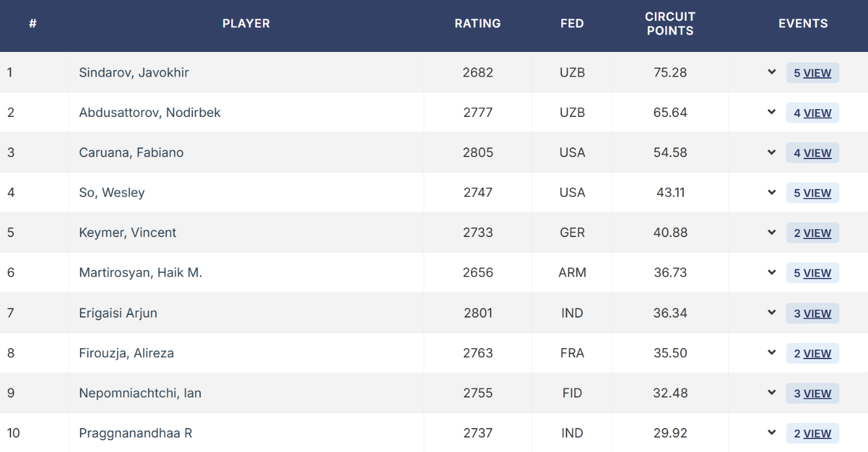
Task: Select the player name Firouzja, Alireza
Action: [127, 353]
